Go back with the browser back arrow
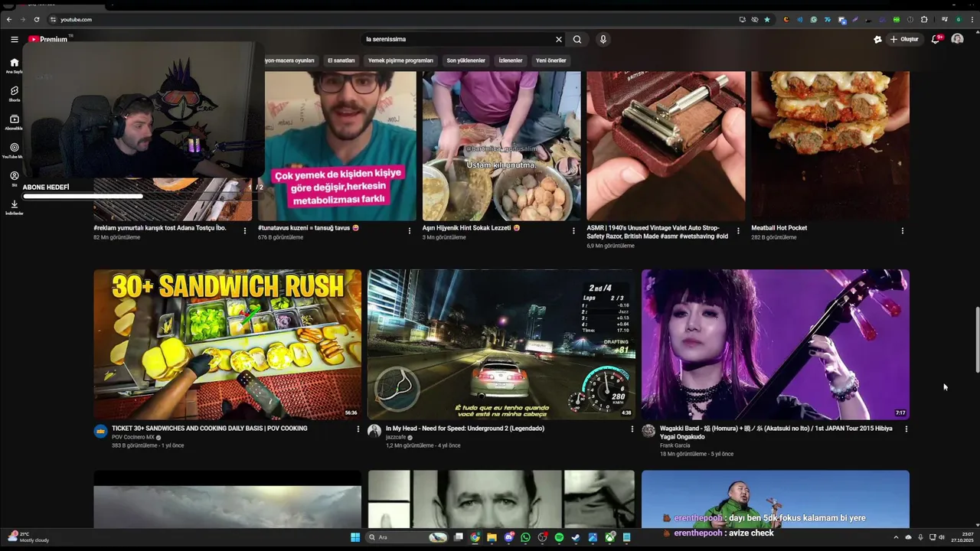 click(9, 19)
